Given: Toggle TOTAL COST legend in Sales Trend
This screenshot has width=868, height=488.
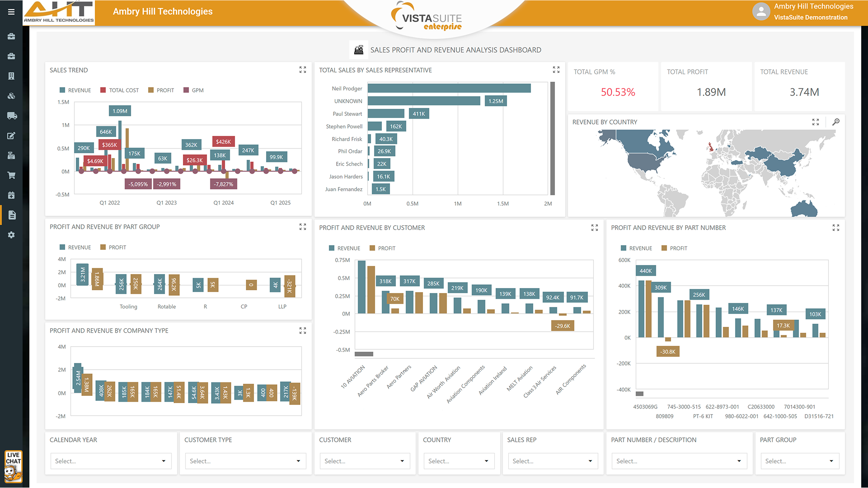Looking at the screenshot, I should (120, 90).
